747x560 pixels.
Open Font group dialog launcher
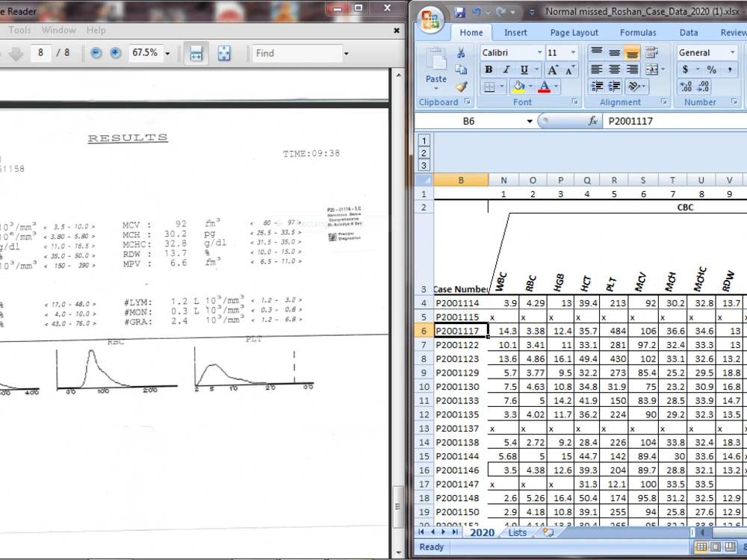tap(575, 102)
